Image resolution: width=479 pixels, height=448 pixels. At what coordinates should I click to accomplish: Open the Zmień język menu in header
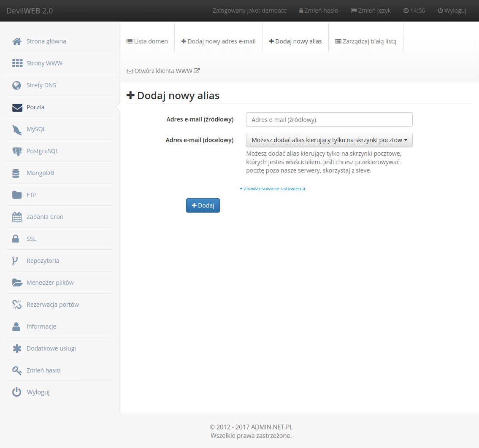[x=371, y=11]
